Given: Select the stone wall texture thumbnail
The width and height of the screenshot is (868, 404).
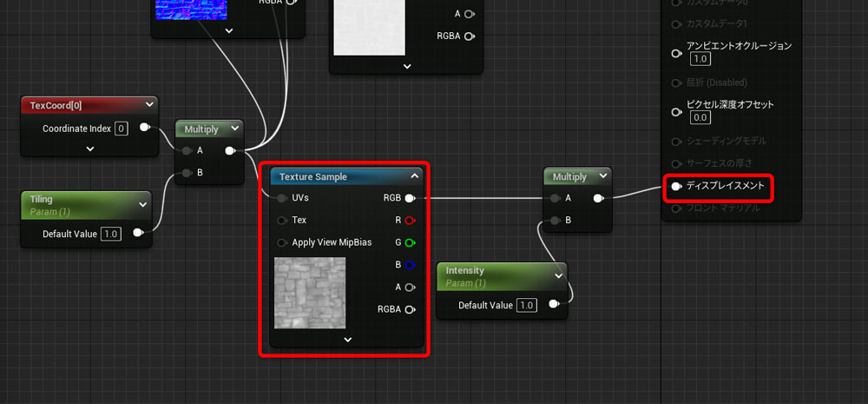Looking at the screenshot, I should click(x=310, y=293).
